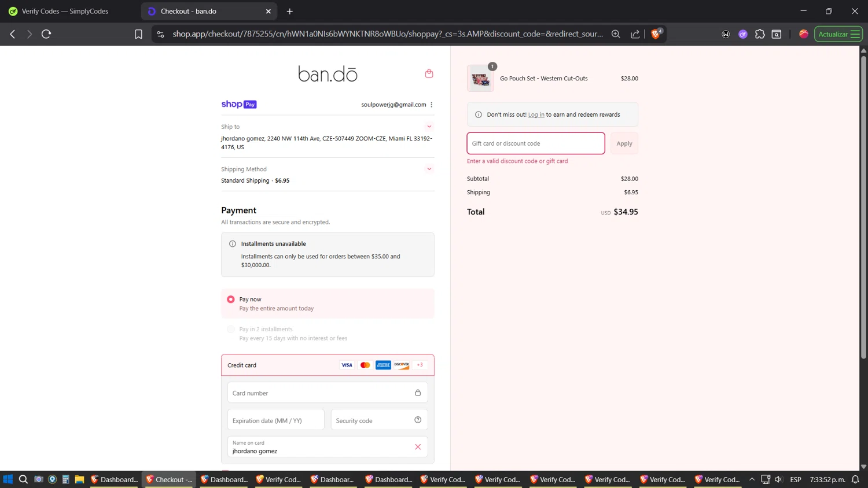This screenshot has height=488, width=868.
Task: Click the card number lock icon
Action: click(x=418, y=393)
